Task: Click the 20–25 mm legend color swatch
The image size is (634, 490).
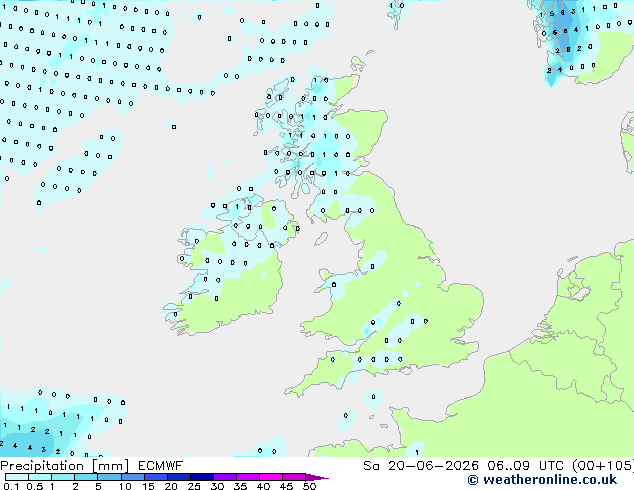Action: 179,477
